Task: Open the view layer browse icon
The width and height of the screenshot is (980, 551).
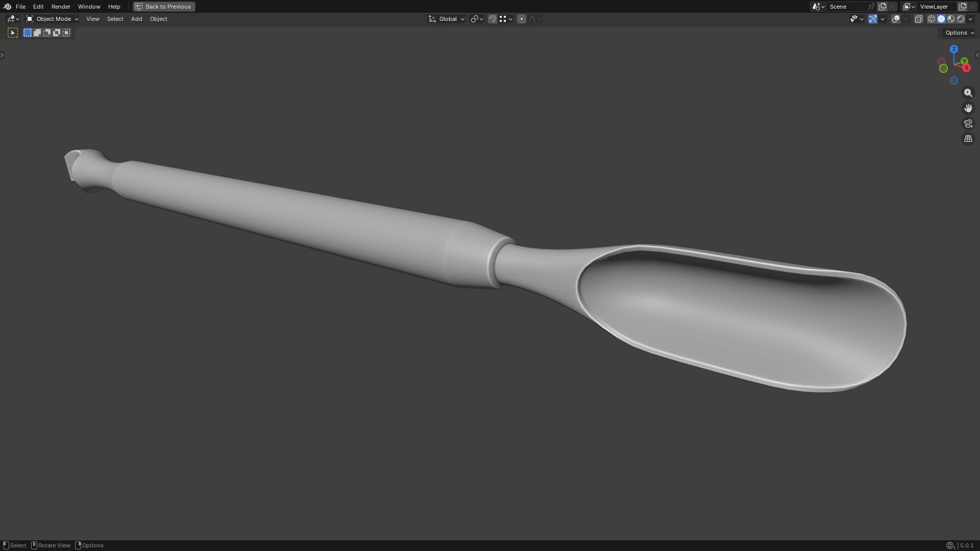Action: pyautogui.click(x=909, y=7)
